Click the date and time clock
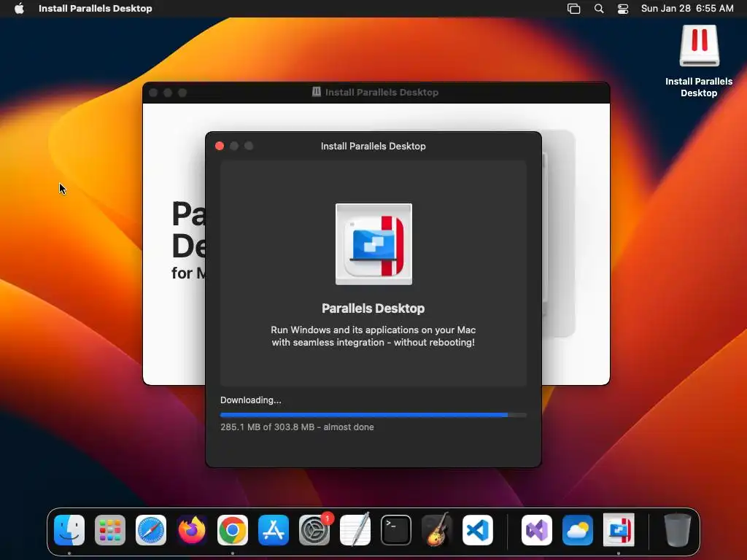Image resolution: width=747 pixels, height=560 pixels. pos(687,9)
